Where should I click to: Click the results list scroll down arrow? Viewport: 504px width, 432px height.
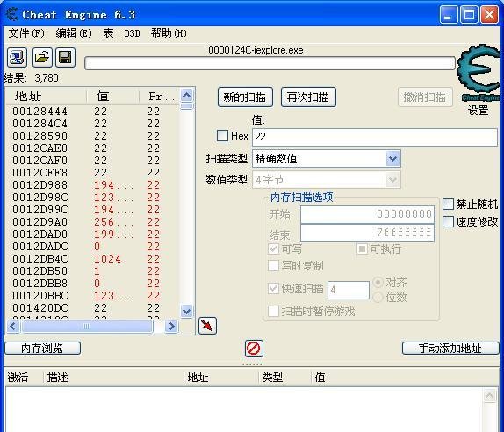(187, 311)
